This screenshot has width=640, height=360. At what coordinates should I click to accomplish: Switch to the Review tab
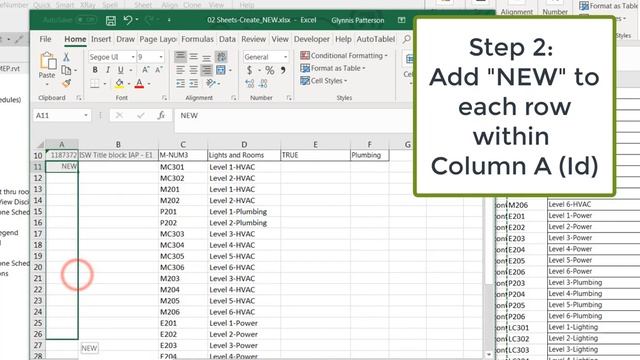coord(253,39)
